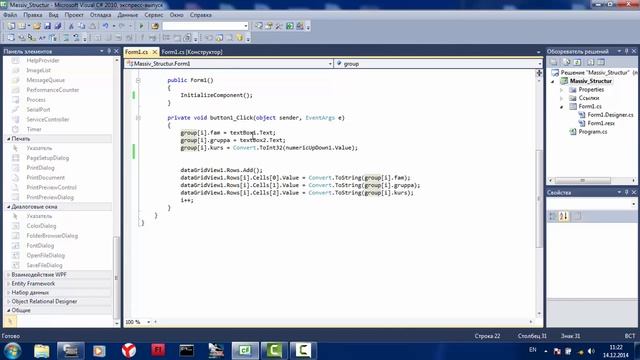
Task: Click the green Start Page toolbar icon
Action: (x=290, y=26)
